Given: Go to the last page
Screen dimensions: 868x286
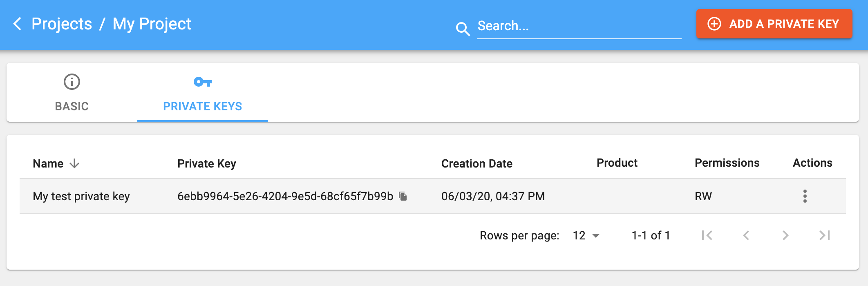Looking at the screenshot, I should click(x=824, y=235).
